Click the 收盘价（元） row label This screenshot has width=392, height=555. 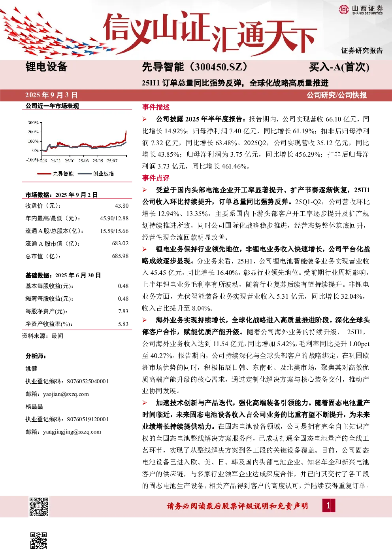43,206
